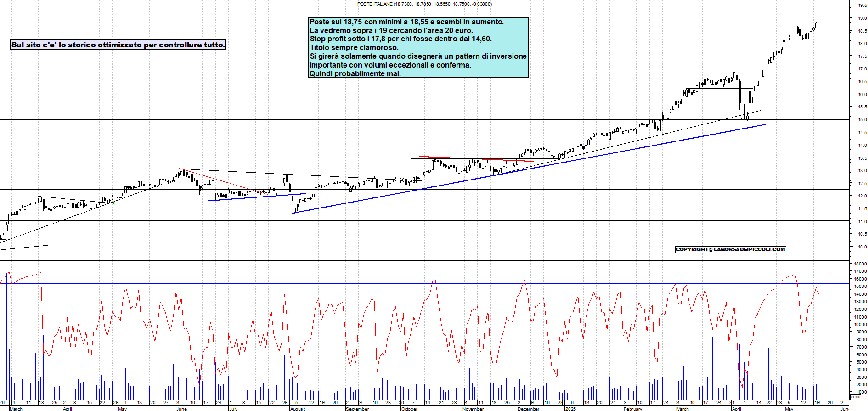The image size is (868, 411).
Task: Click the 17.0 price axis label
Action: [862, 69]
